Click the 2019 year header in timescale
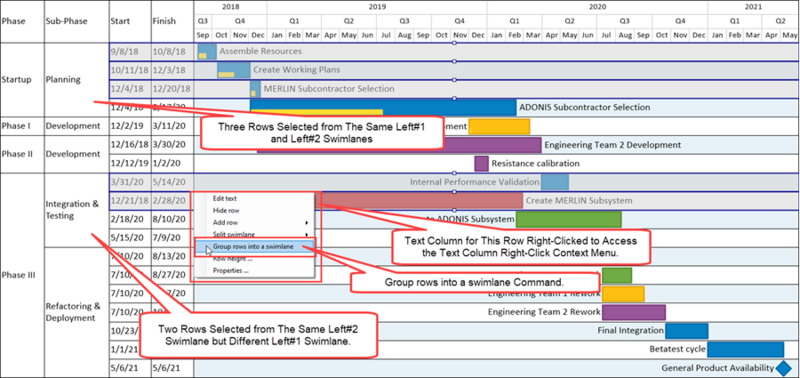 (x=377, y=7)
